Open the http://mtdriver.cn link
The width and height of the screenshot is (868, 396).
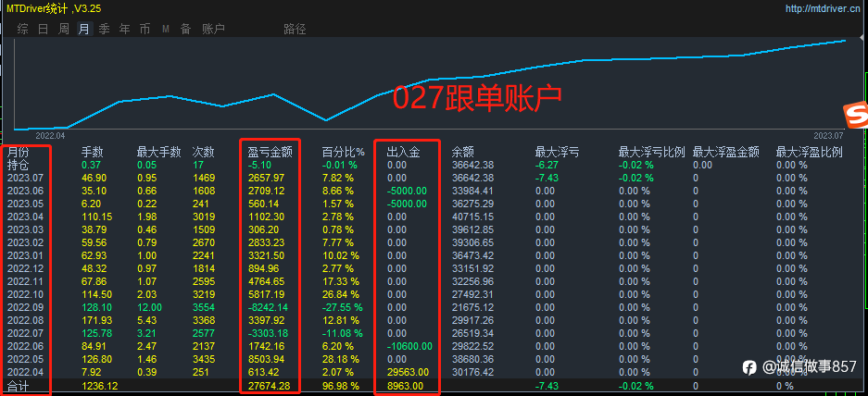pos(822,9)
